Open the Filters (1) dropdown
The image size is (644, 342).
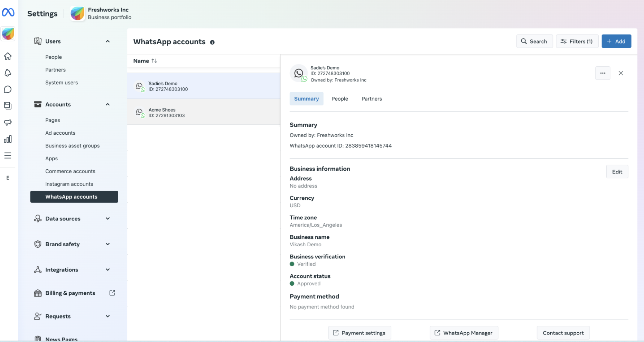click(x=577, y=41)
